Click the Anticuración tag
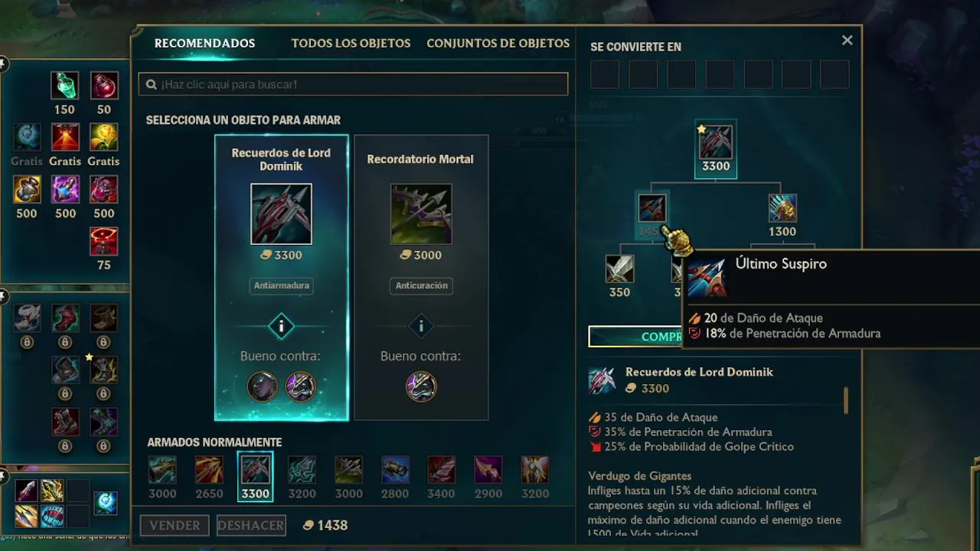Viewport: 980px width, 551px height. coord(421,285)
